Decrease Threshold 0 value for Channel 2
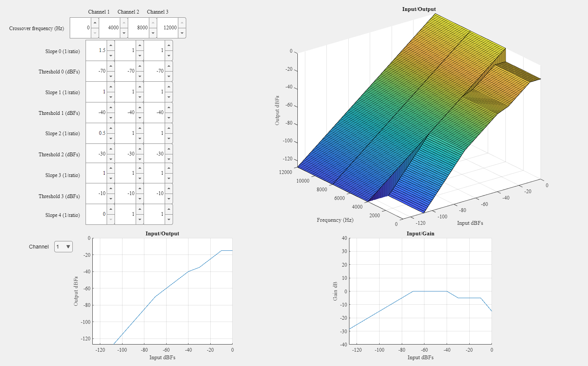 coord(139,76)
